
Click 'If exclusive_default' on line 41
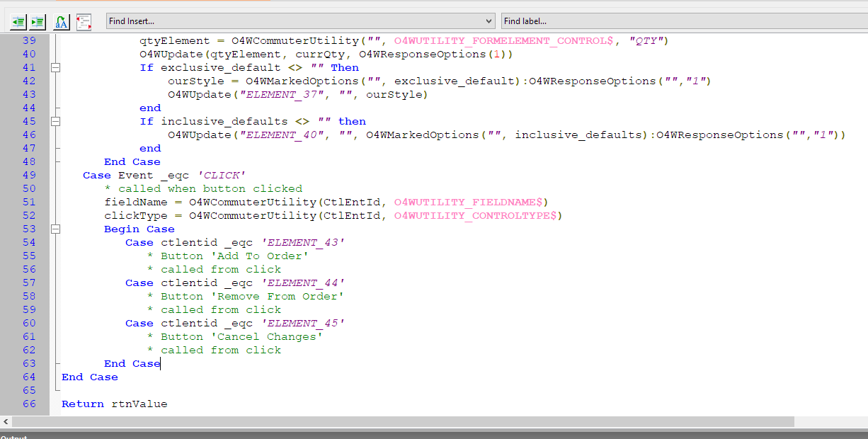click(x=210, y=67)
